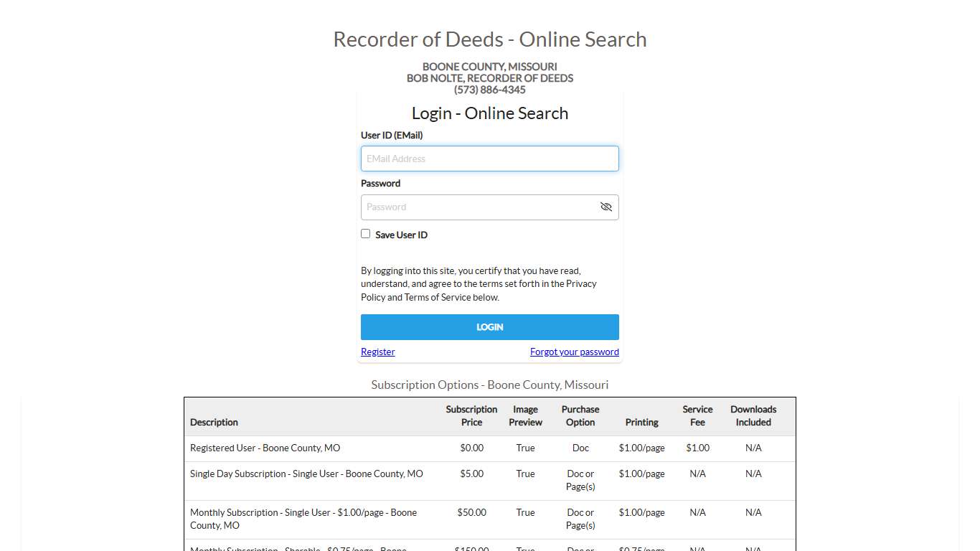Viewport: 980px width, 551px height.
Task: Click the EMail Address input field
Action: click(490, 159)
